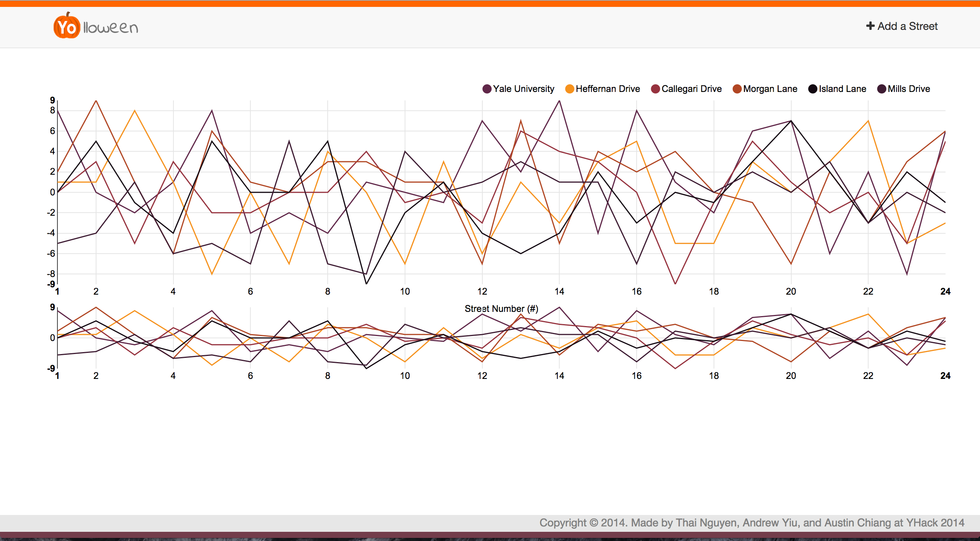Click the Street Number (#) axis label

501,309
